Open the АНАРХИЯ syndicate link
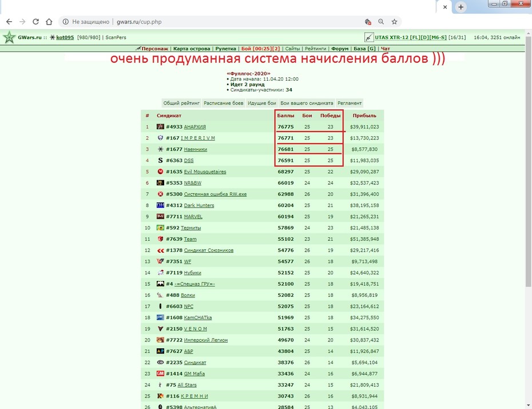Viewport: 532px width, 409px height. (x=194, y=126)
